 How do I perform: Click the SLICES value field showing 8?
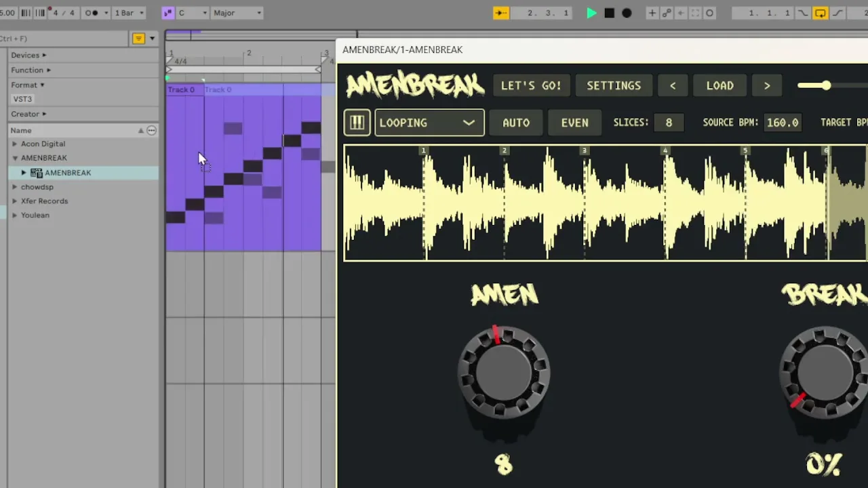pyautogui.click(x=669, y=123)
